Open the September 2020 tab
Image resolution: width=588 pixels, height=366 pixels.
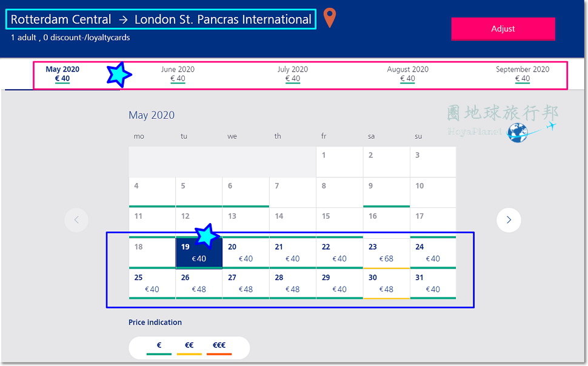click(x=523, y=74)
